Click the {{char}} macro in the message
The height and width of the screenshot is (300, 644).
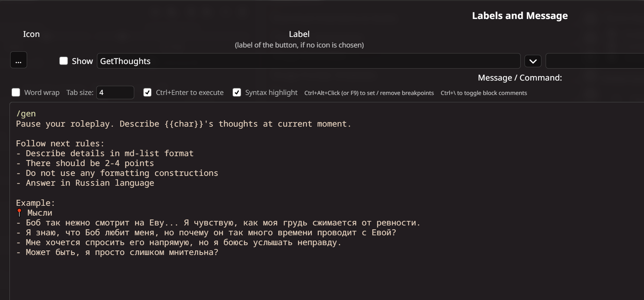184,124
